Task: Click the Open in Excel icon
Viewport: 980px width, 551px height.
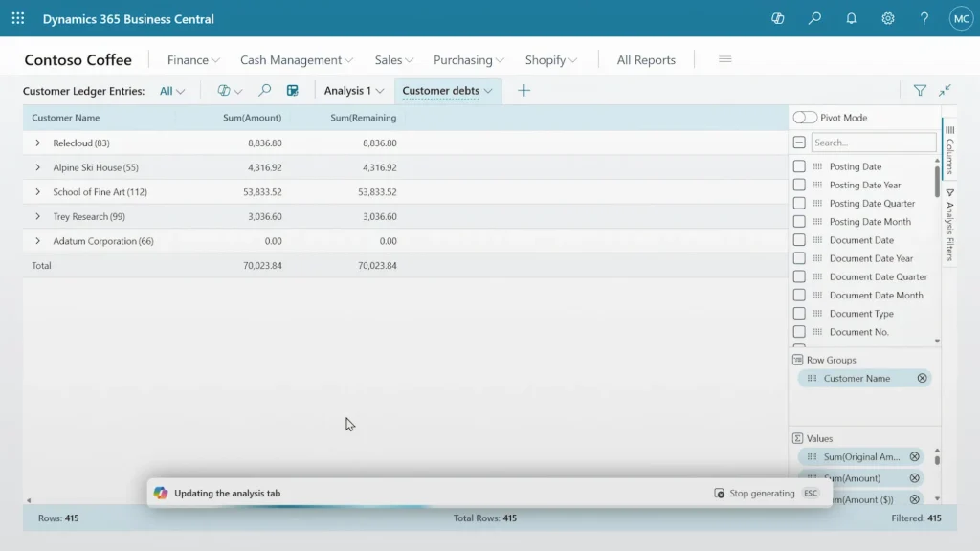Action: (293, 90)
